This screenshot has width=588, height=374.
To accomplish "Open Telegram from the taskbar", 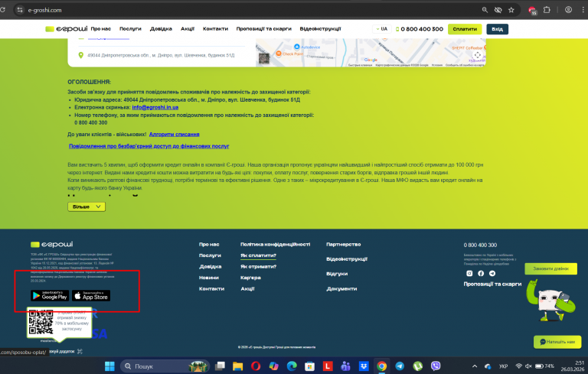I will [x=400, y=366].
